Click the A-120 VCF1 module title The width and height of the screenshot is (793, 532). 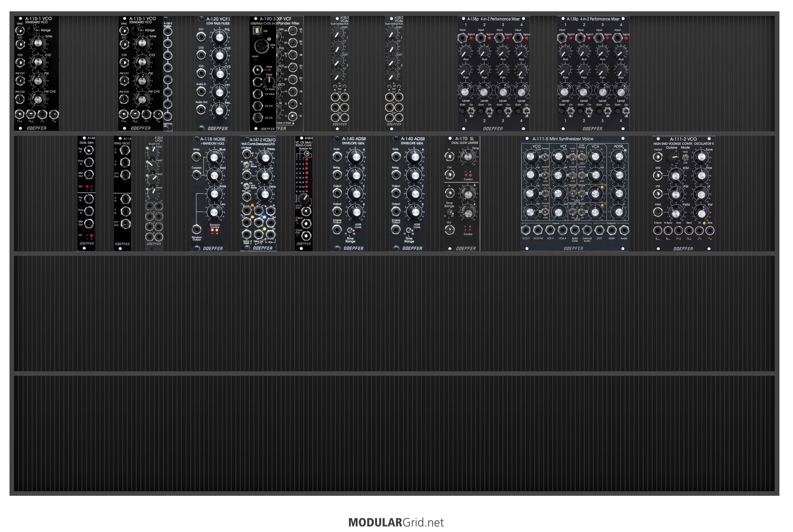(x=218, y=19)
